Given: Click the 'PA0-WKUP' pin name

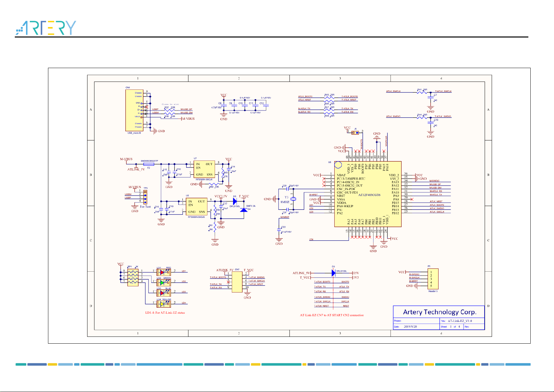Looking at the screenshot, I should coord(345,206).
